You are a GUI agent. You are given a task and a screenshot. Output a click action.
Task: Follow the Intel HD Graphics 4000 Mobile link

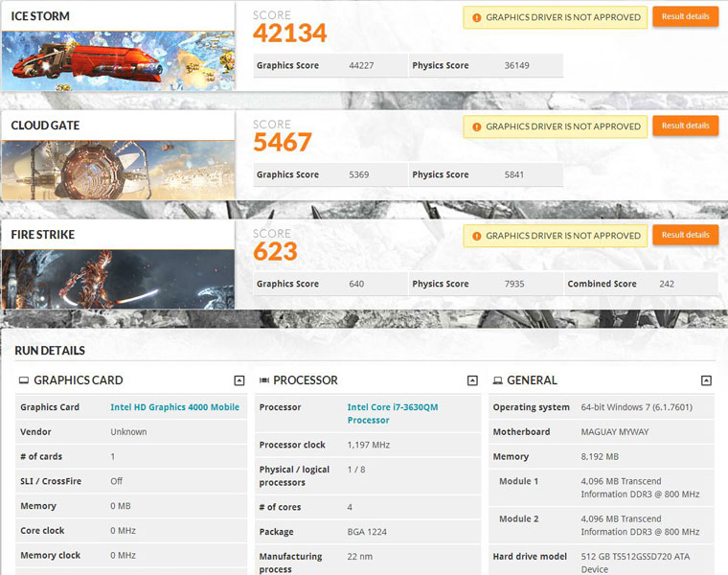[x=174, y=407]
